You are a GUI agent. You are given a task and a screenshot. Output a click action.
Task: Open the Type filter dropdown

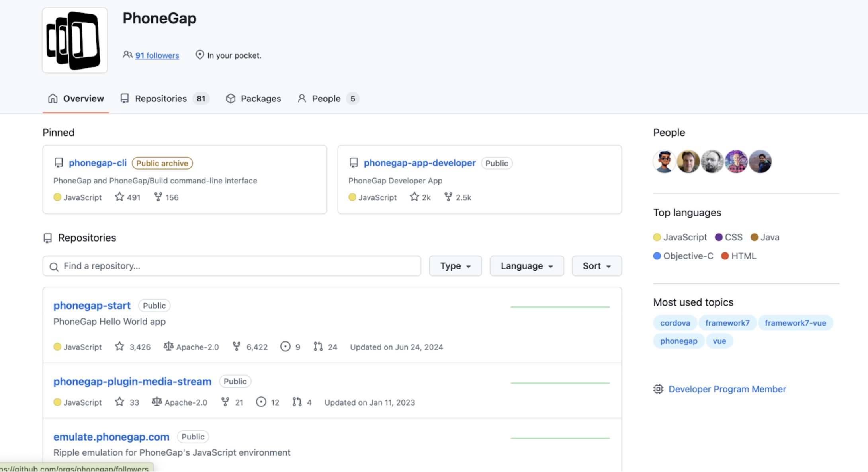[455, 266]
